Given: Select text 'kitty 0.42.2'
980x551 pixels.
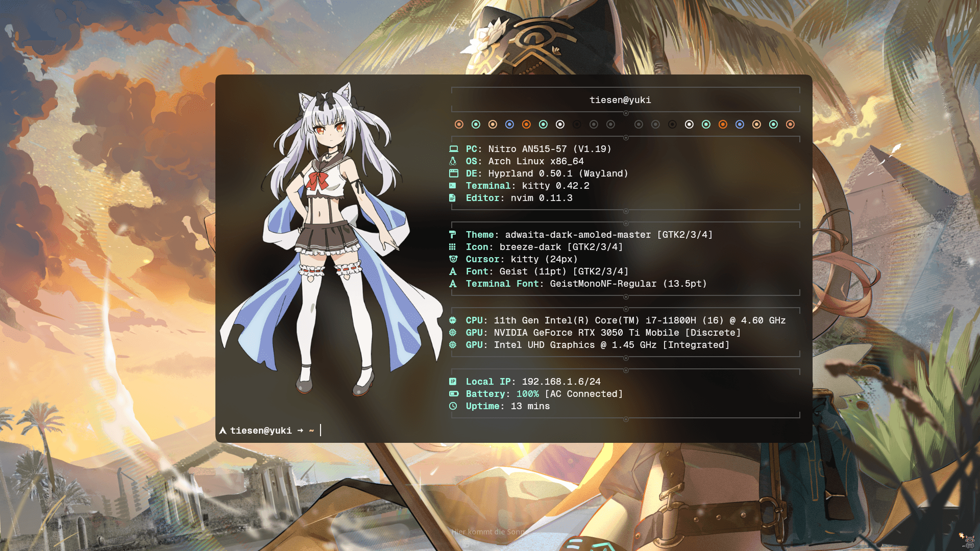Looking at the screenshot, I should coord(555,186).
